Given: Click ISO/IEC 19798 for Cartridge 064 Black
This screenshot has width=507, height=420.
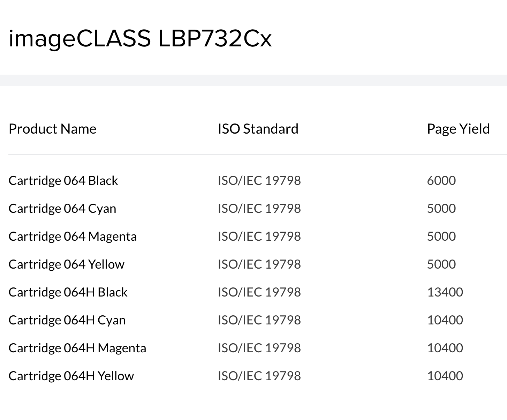Looking at the screenshot, I should [259, 180].
